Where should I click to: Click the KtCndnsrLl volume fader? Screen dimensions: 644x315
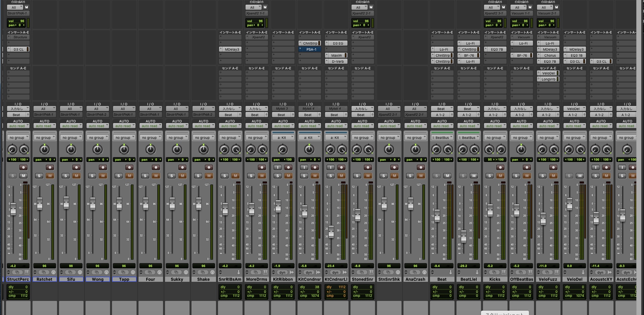coord(331,231)
